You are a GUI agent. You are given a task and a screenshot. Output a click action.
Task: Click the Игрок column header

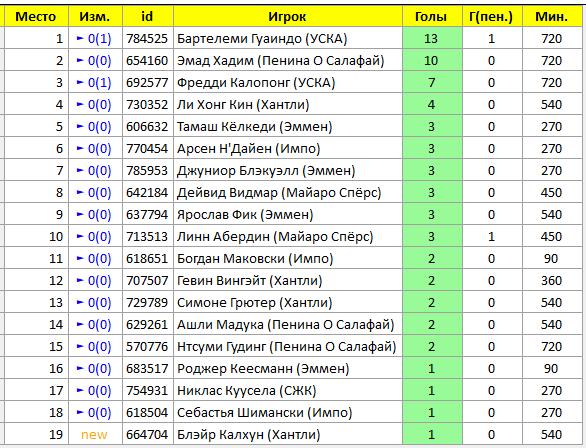287,16
